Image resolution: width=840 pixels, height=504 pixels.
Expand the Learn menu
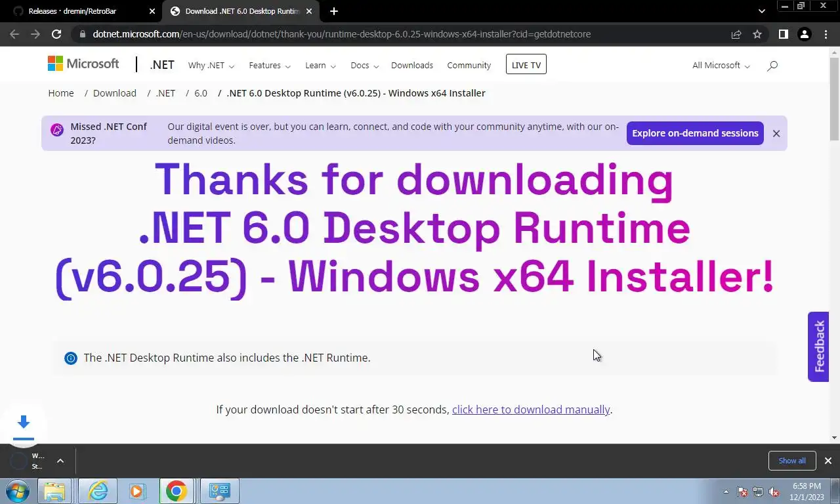[320, 66]
